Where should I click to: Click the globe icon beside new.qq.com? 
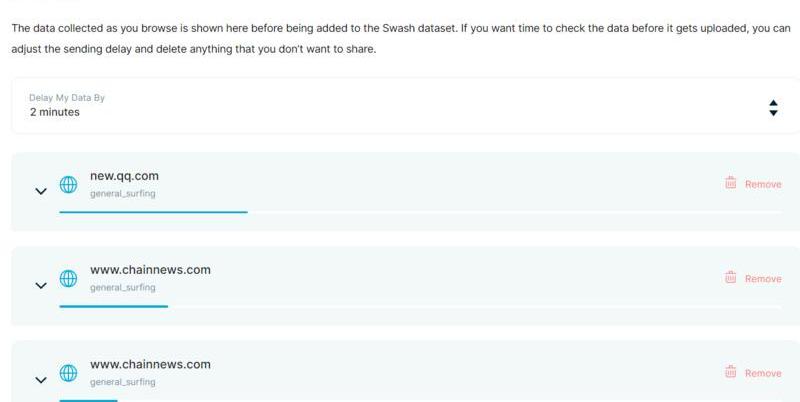pyautogui.click(x=68, y=185)
